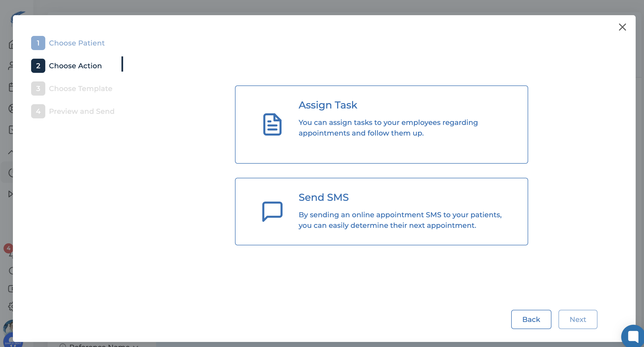Click the Send SMS speech bubble icon
Screen dimensions: 644x347
point(272,211)
